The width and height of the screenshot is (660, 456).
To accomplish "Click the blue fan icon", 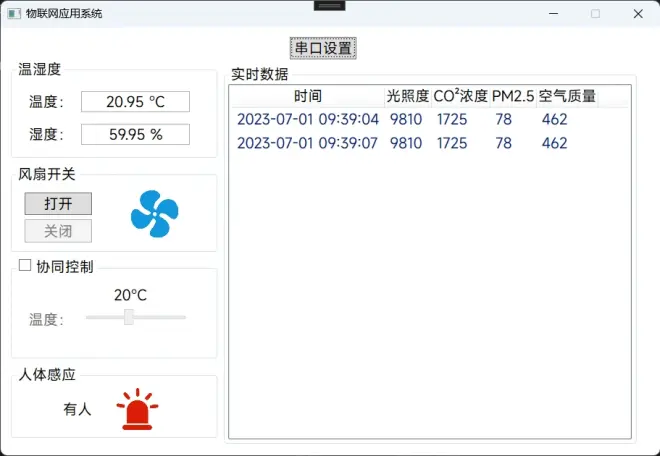I will point(154,214).
